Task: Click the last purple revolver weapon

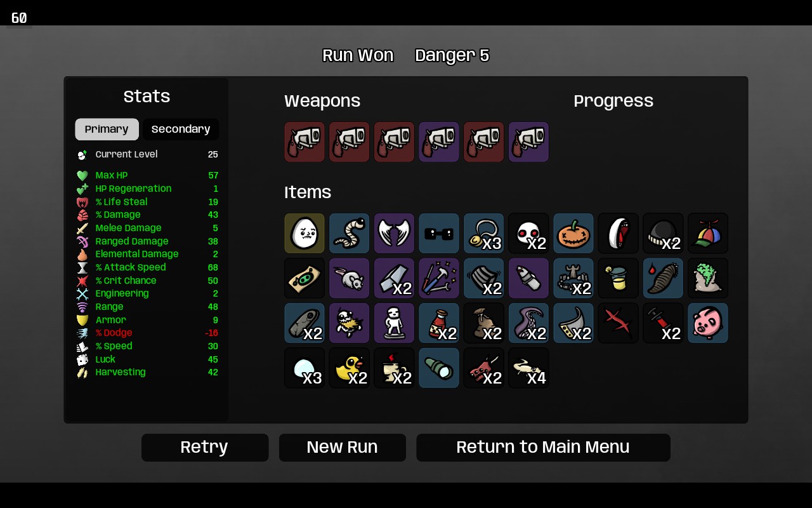Action: 528,142
